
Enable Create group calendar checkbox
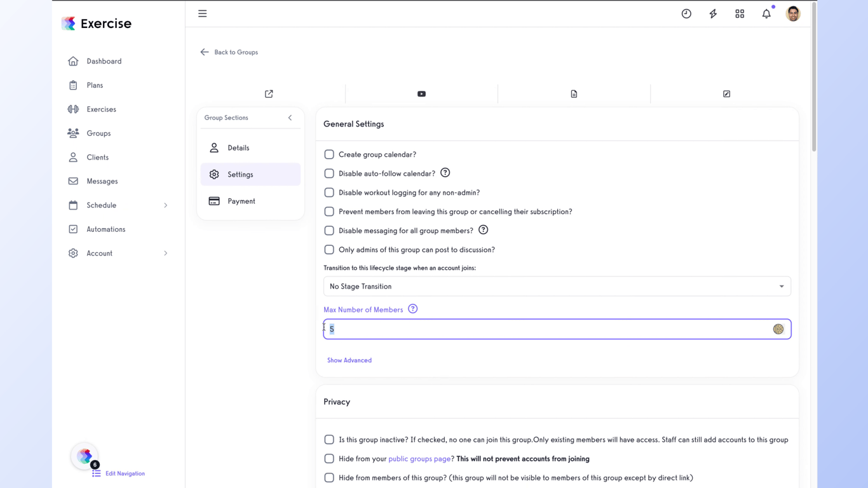pos(329,154)
